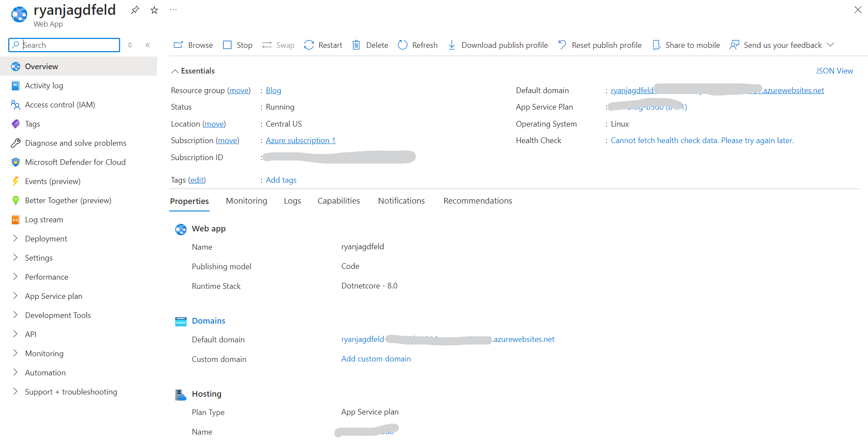Click the Restart icon in the toolbar
This screenshot has height=445, width=868.
(309, 45)
